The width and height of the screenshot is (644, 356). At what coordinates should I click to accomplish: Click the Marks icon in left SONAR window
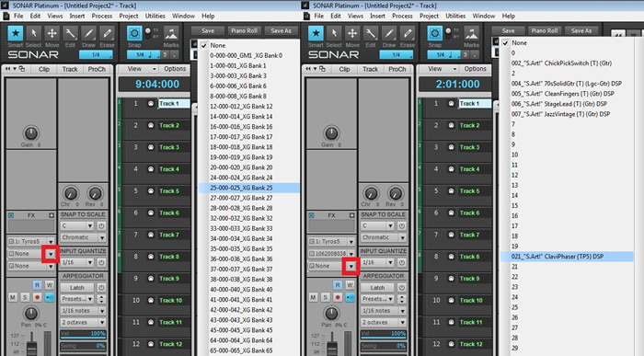click(x=171, y=33)
